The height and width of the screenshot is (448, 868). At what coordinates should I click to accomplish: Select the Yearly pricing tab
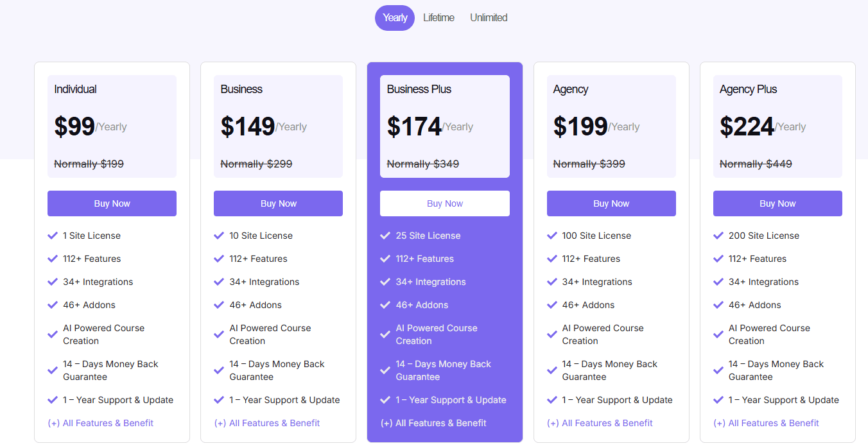394,17
